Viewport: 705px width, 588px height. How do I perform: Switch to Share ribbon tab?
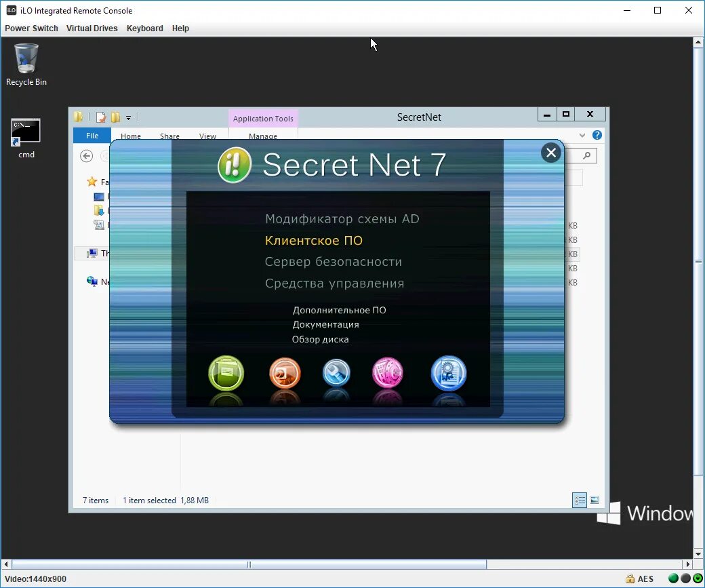coord(169,136)
